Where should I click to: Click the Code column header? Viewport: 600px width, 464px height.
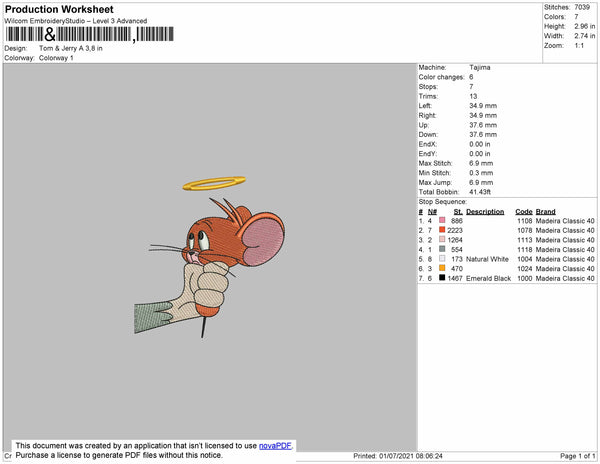524,212
